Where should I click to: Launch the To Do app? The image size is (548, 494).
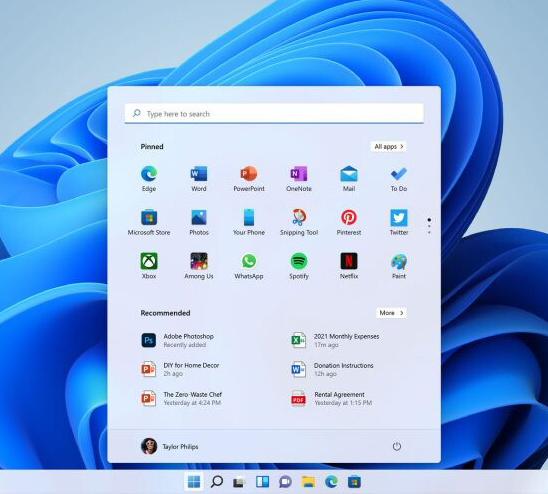399,179
